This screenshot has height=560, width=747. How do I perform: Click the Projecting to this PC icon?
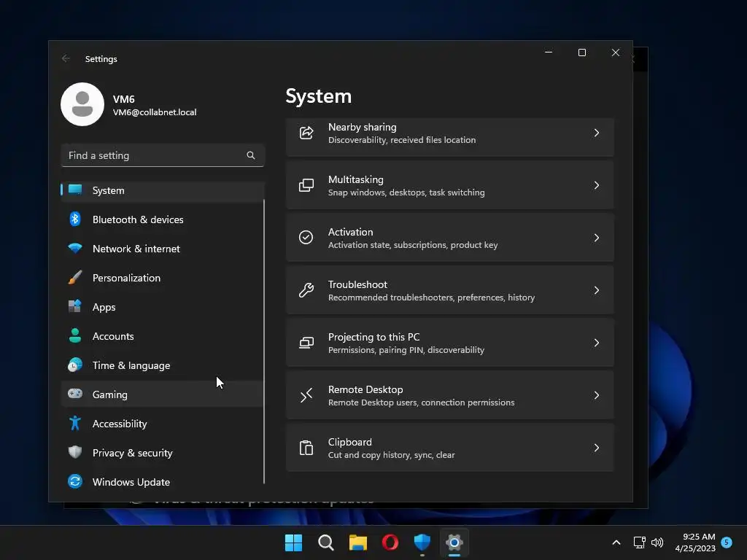[306, 343]
